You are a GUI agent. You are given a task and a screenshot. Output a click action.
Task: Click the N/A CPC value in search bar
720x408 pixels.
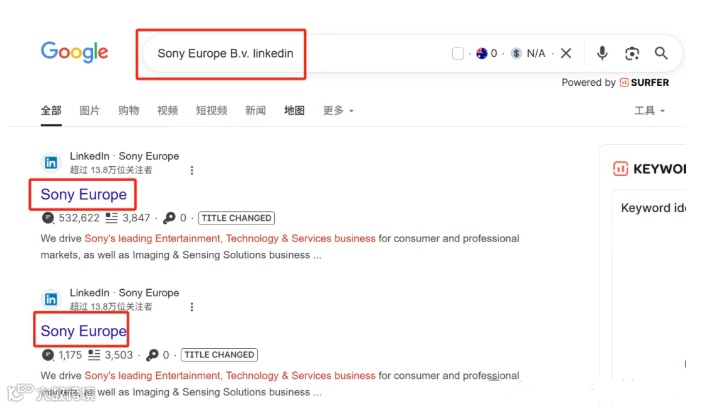[x=536, y=54]
